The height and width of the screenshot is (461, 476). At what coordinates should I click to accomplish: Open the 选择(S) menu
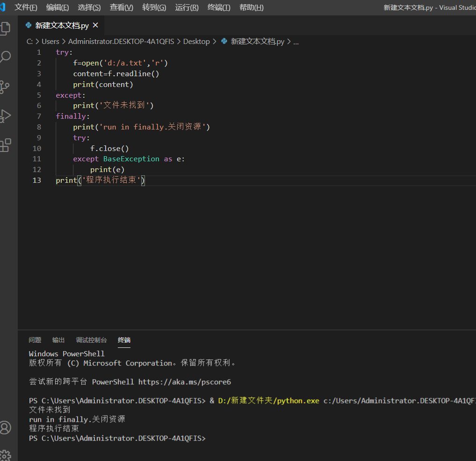pyautogui.click(x=89, y=7)
